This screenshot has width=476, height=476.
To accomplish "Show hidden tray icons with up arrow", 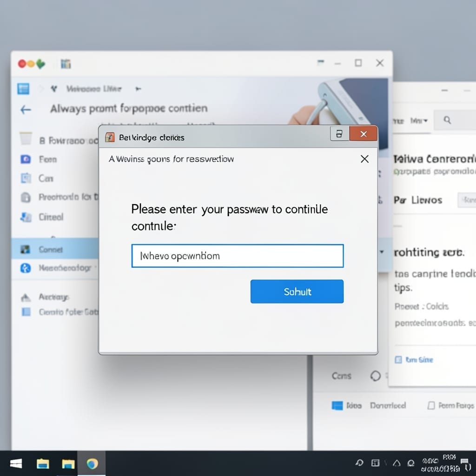I will pyautogui.click(x=397, y=463).
